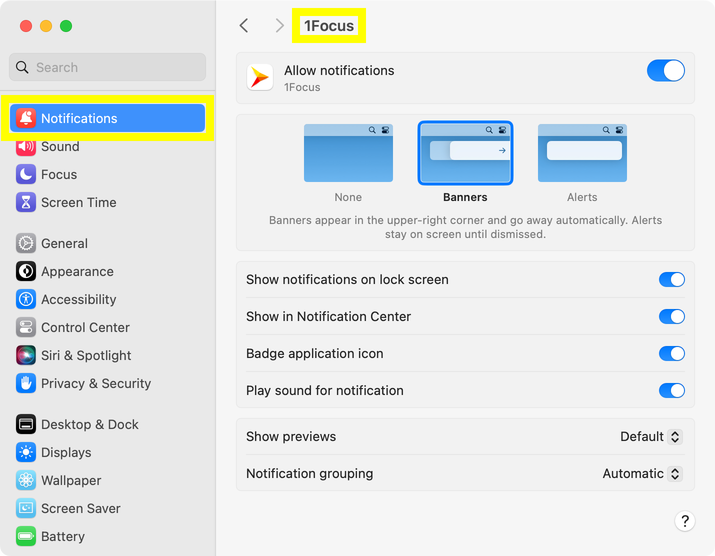715x556 pixels.
Task: Click the Appearance icon
Action: 26,271
